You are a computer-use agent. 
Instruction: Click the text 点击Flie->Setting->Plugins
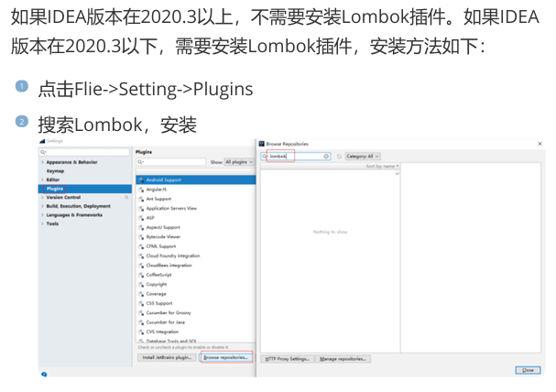pyautogui.click(x=146, y=89)
